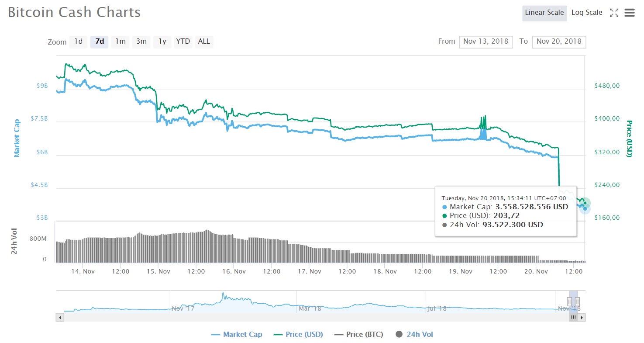Screen dimensions: 644x343
Task: Toggle Market Cap series in legend
Action: point(237,334)
